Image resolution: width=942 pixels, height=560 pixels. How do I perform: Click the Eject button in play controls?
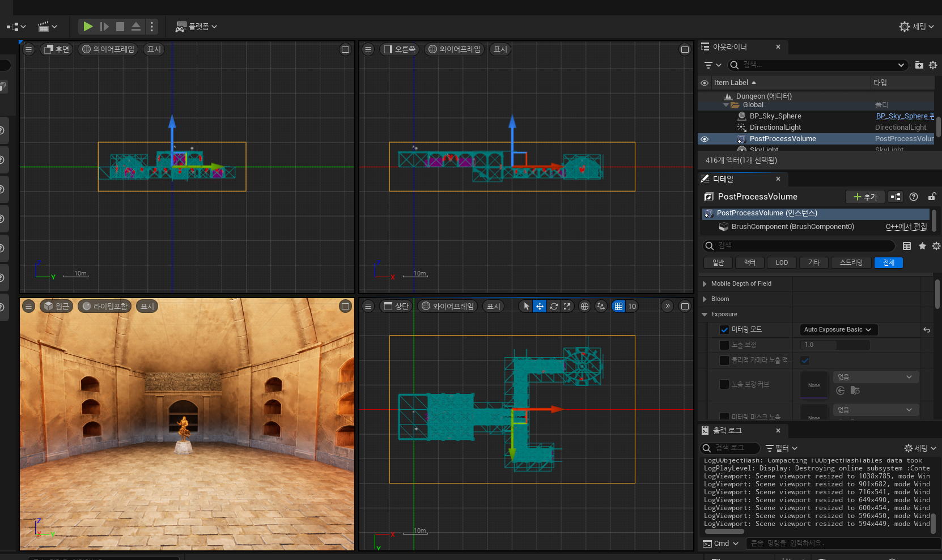tap(136, 27)
